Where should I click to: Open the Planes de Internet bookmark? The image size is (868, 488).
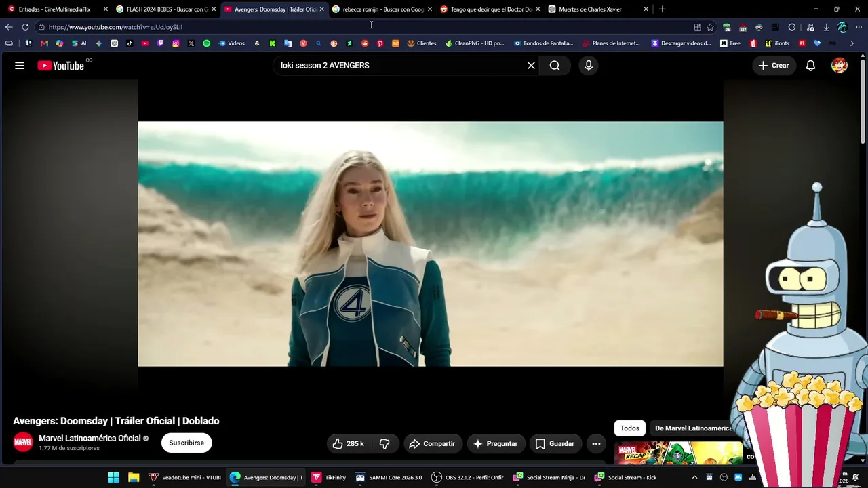611,43
